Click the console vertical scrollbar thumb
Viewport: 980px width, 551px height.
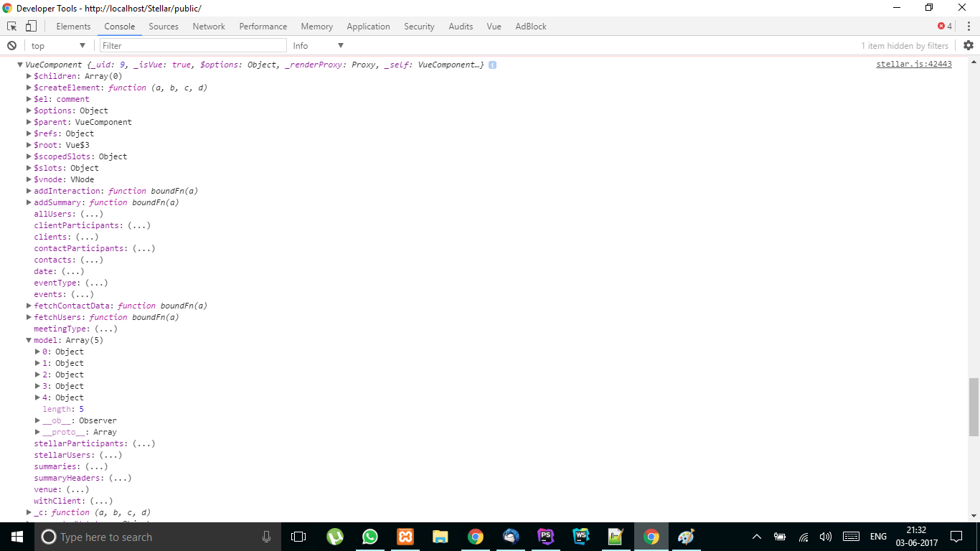pos(974,406)
